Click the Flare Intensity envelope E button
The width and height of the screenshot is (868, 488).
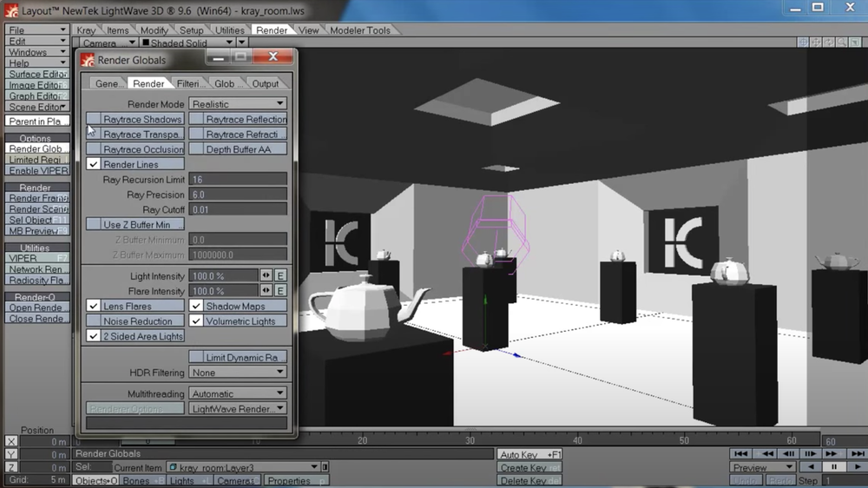coord(280,291)
